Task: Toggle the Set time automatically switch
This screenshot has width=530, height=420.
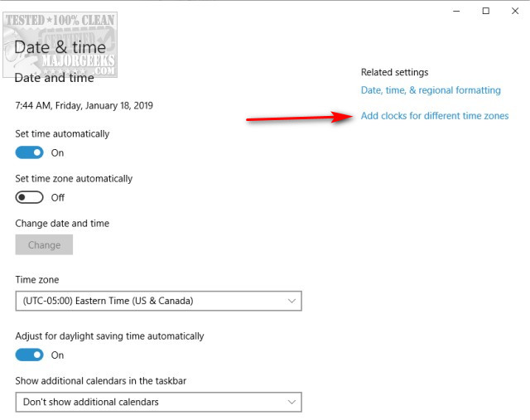Action: tap(29, 152)
